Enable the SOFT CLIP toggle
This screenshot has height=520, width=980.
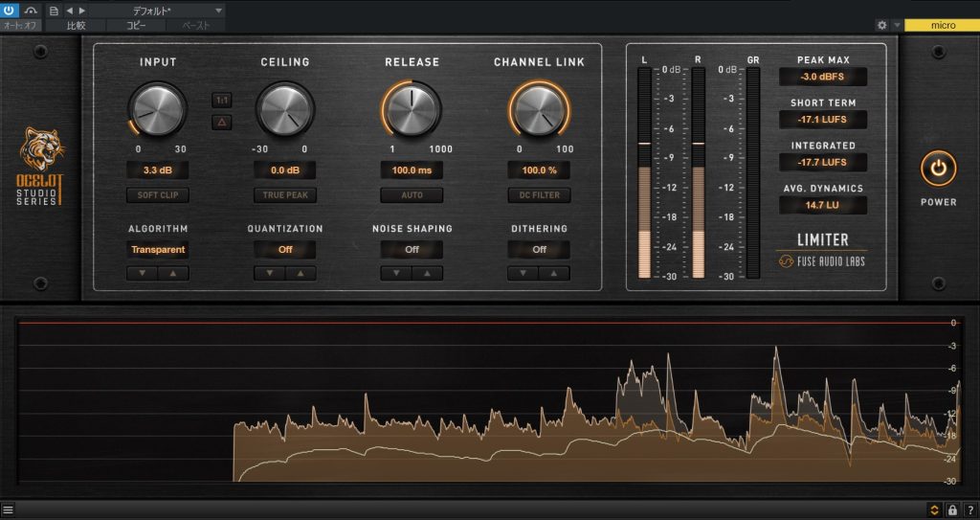[158, 195]
